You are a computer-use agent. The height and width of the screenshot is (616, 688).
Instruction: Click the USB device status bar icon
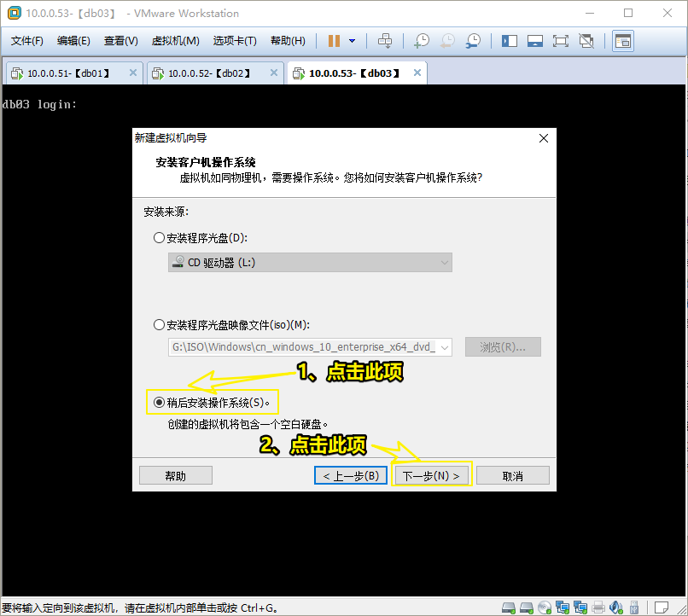tap(633, 606)
